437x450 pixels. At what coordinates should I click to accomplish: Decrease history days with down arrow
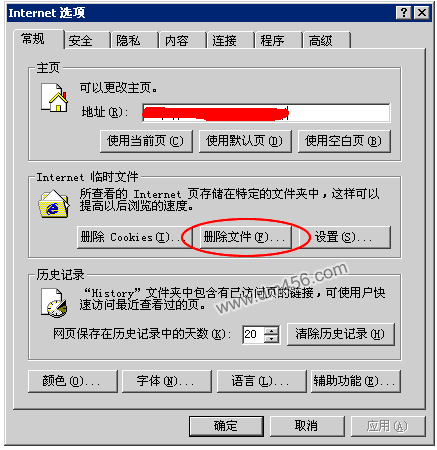click(272, 338)
